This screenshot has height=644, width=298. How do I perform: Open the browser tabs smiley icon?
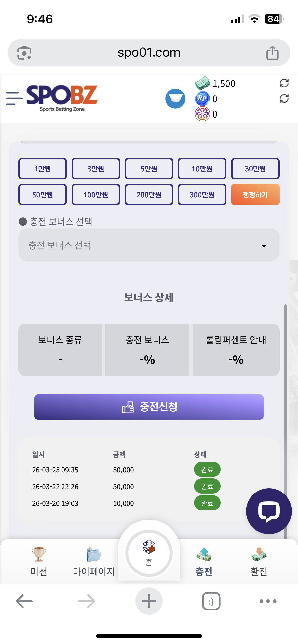click(x=211, y=601)
